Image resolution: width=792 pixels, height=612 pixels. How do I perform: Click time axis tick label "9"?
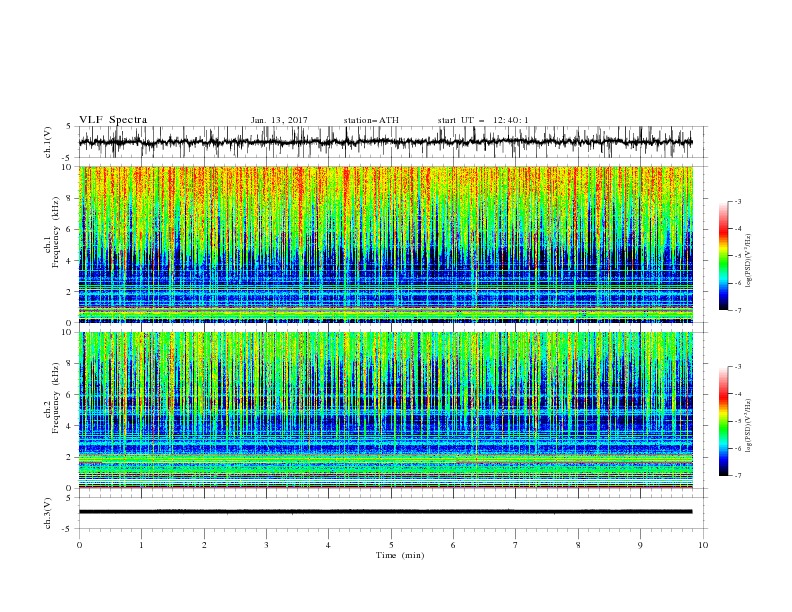[640, 545]
